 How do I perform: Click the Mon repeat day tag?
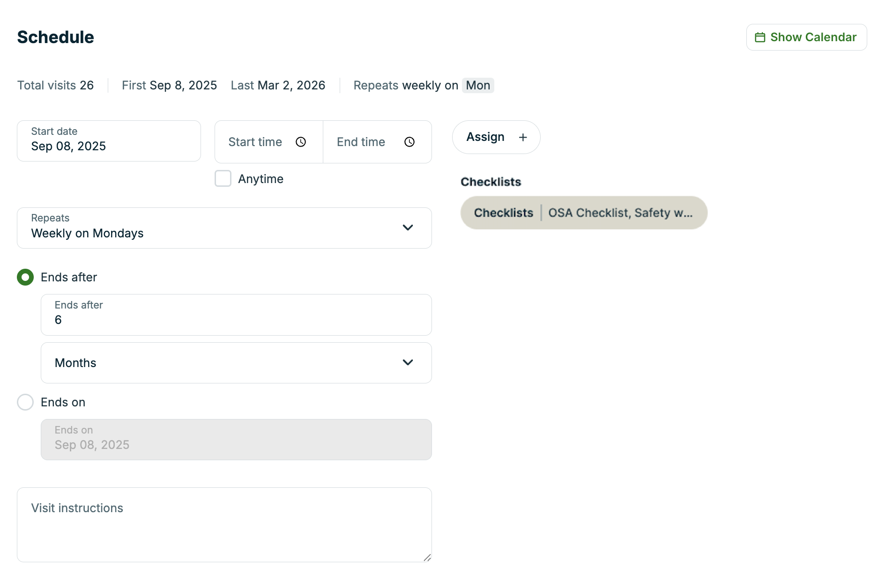pyautogui.click(x=477, y=85)
